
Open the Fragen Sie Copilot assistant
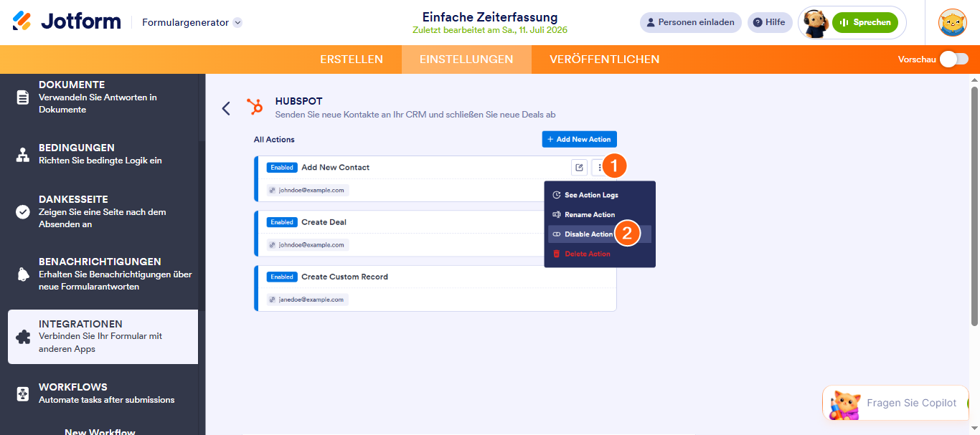[x=895, y=403]
